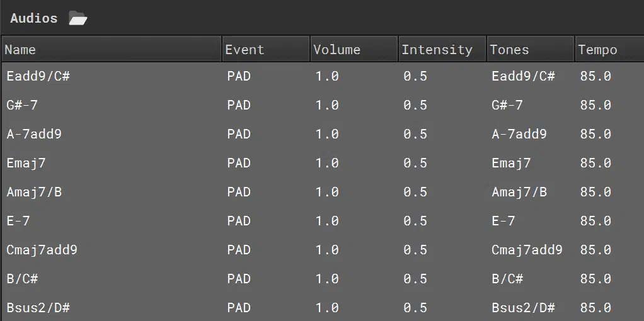Click the Volume column header
Image resolution: width=644 pixels, height=321 pixels.
click(x=354, y=49)
